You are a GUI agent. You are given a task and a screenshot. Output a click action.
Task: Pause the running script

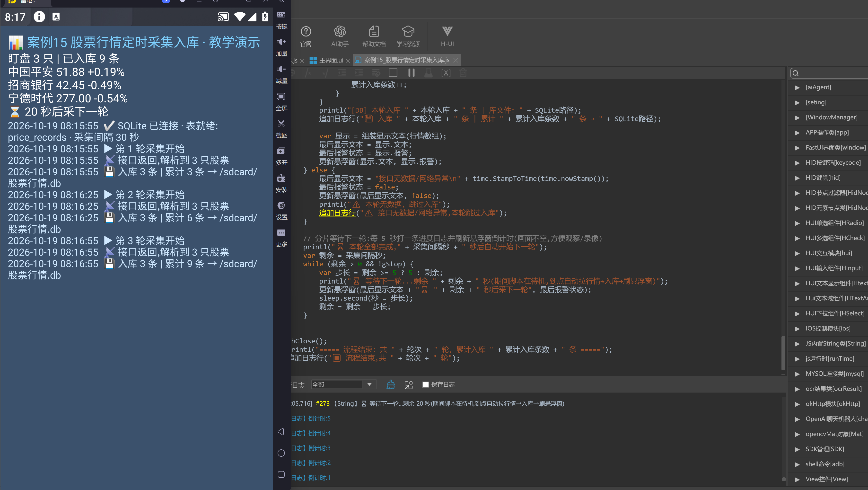point(411,73)
